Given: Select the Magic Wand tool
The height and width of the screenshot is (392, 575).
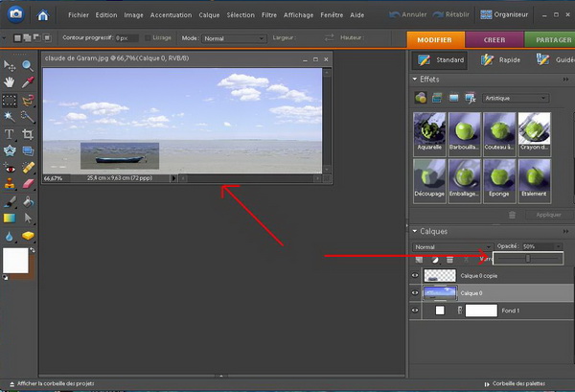Looking at the screenshot, I should coord(10,117).
